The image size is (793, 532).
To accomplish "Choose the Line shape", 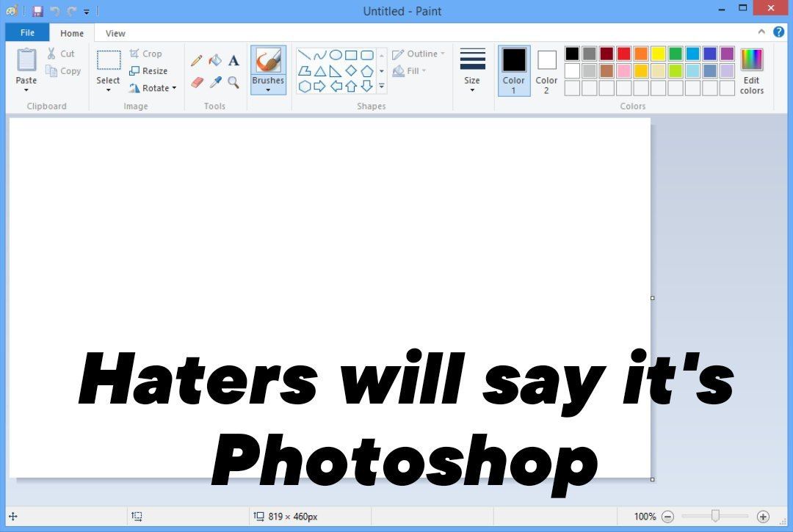I will tap(305, 55).
